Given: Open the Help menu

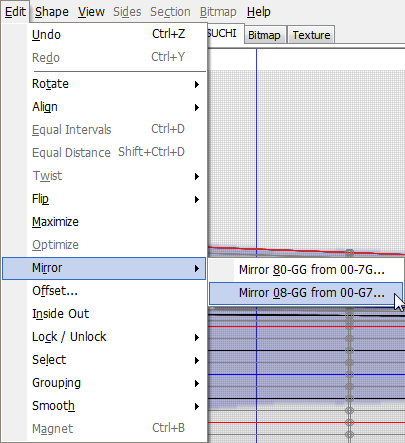Looking at the screenshot, I should [258, 12].
